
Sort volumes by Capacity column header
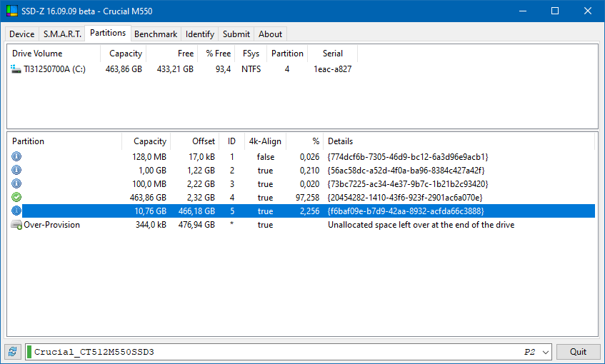pos(124,54)
